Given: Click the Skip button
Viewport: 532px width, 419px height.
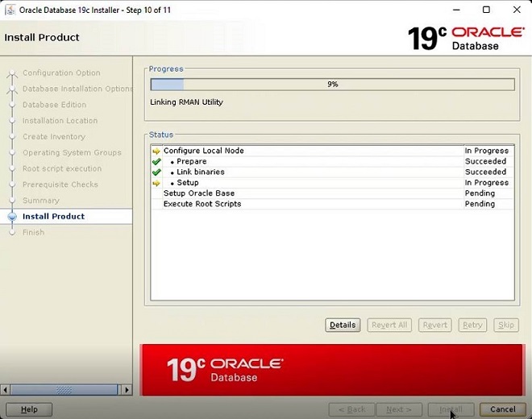Looking at the screenshot, I should pos(506,325).
